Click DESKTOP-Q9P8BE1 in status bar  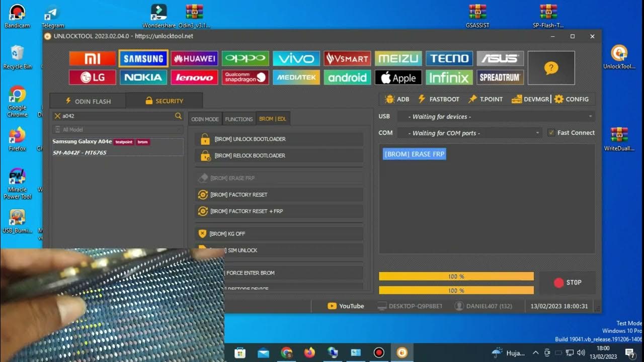coord(410,306)
